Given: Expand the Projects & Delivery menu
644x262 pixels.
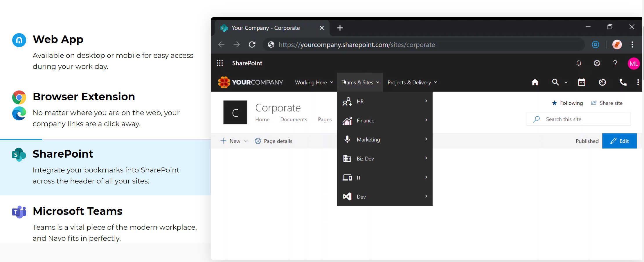Looking at the screenshot, I should tap(412, 83).
